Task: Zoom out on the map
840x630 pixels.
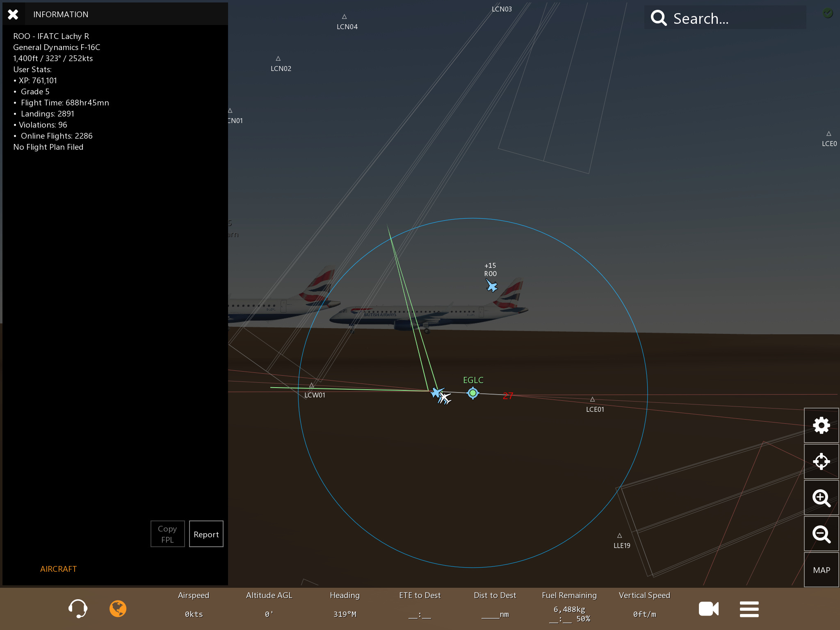Action: (821, 534)
